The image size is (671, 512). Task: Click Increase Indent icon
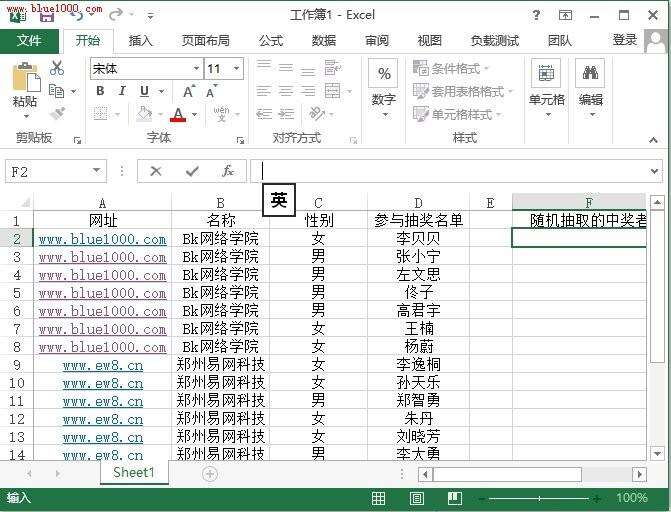point(286,114)
